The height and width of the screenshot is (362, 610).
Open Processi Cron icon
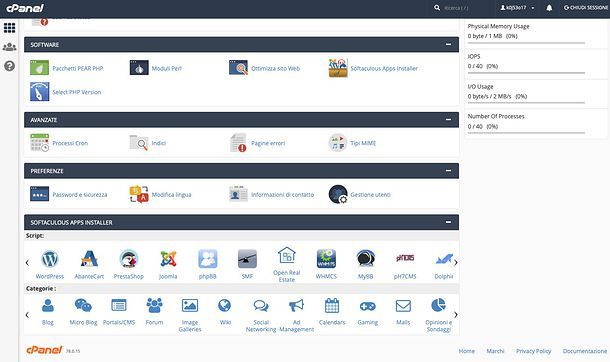[39, 143]
